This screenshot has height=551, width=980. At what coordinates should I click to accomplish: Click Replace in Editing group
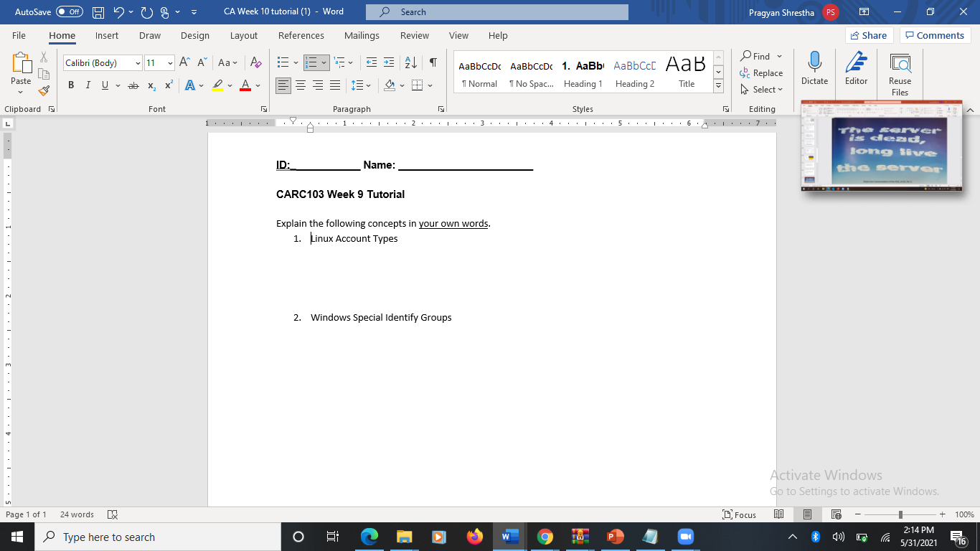761,73
